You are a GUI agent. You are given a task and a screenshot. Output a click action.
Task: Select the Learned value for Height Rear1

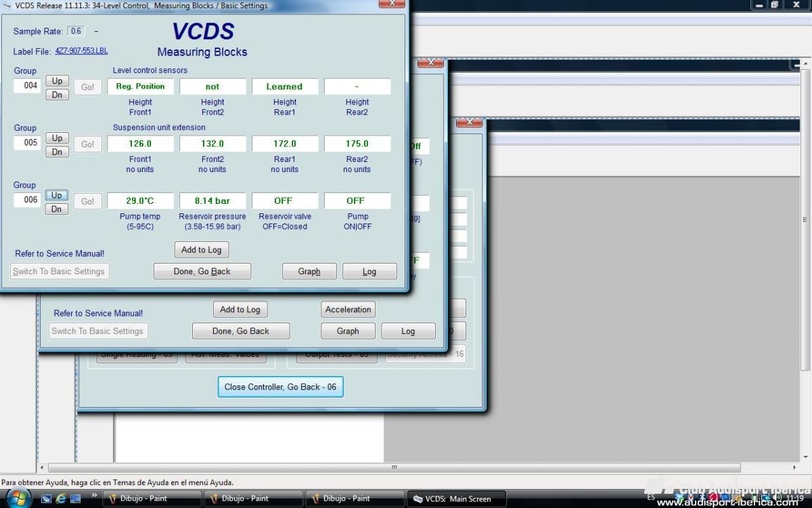[x=284, y=87]
